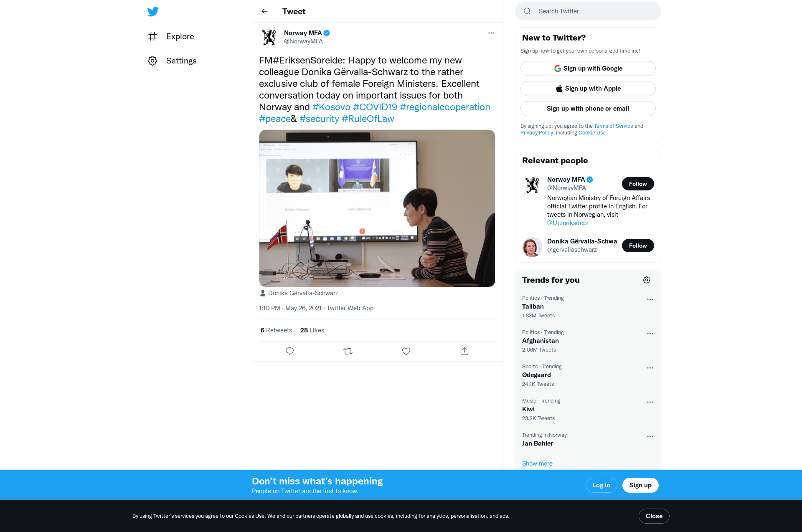Open the #Kosovo hashtag link
This screenshot has height=532, width=802.
(x=331, y=107)
